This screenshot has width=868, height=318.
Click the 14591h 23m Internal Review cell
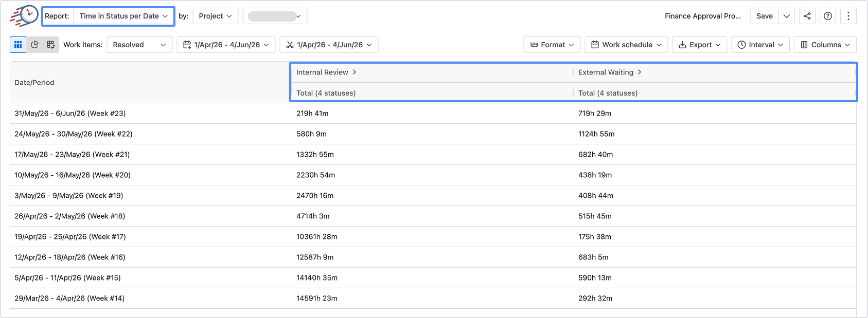317,298
